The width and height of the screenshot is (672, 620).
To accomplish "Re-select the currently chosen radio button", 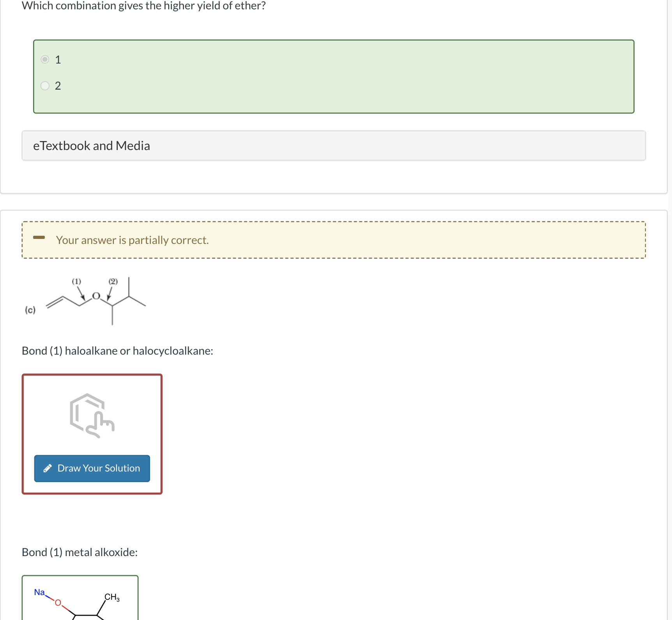I will click(45, 60).
